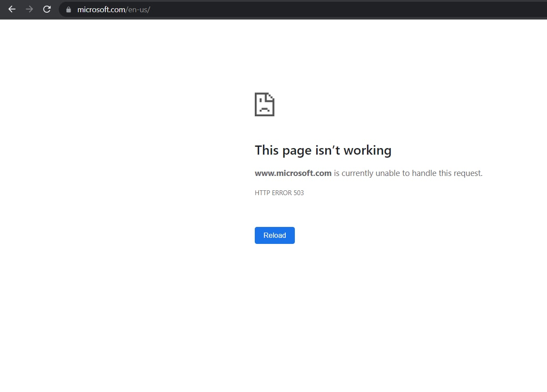Click the "/en-us/" path in the URL
The width and height of the screenshot is (547, 392).
[138, 10]
